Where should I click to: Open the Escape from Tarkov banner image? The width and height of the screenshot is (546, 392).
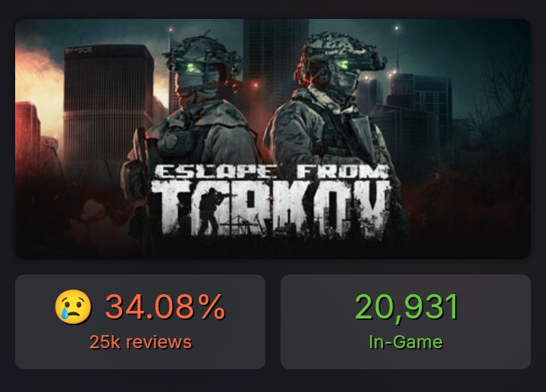(x=273, y=139)
